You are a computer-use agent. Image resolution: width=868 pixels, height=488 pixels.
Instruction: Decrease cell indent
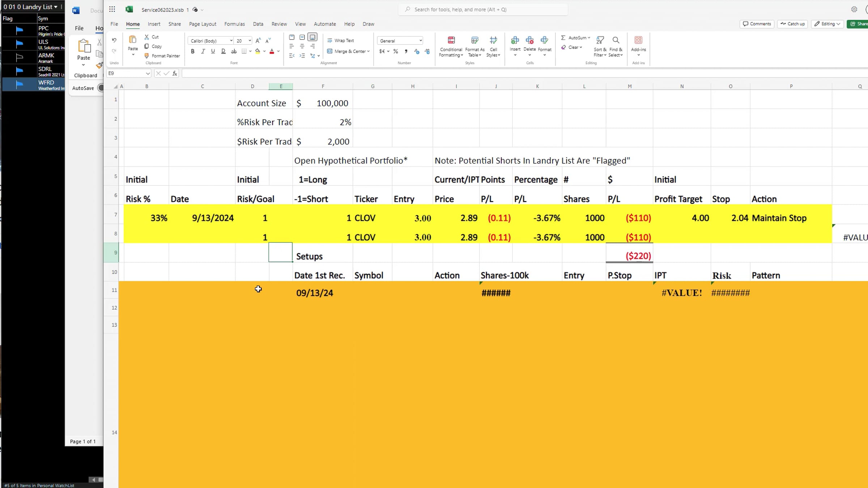pos(292,56)
